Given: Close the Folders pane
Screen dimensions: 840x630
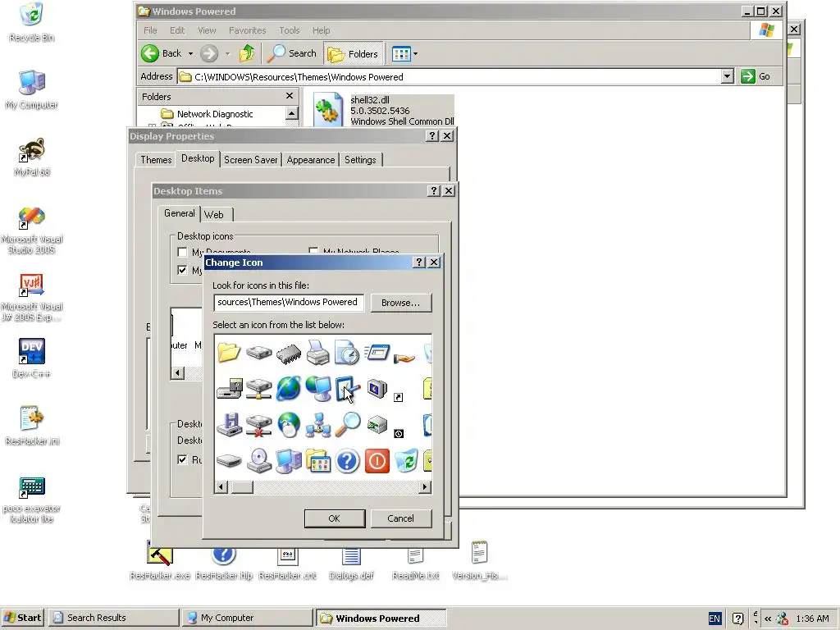Looking at the screenshot, I should click(290, 96).
